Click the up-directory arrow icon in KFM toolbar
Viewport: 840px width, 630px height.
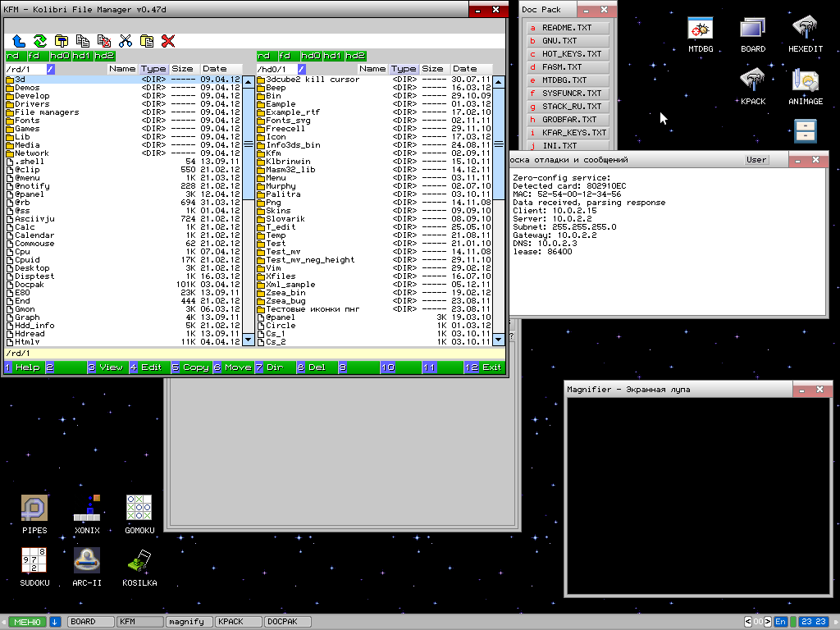click(x=19, y=40)
